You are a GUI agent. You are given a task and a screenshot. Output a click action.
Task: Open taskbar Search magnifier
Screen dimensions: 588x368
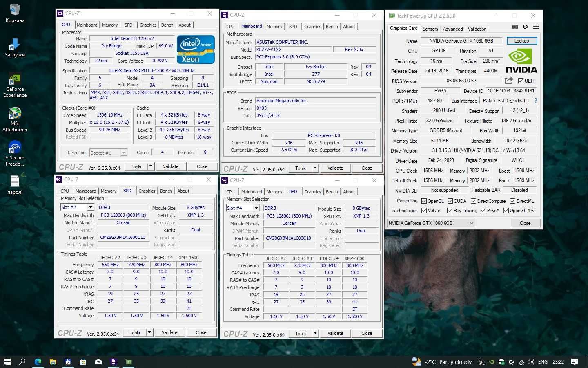click(22, 362)
